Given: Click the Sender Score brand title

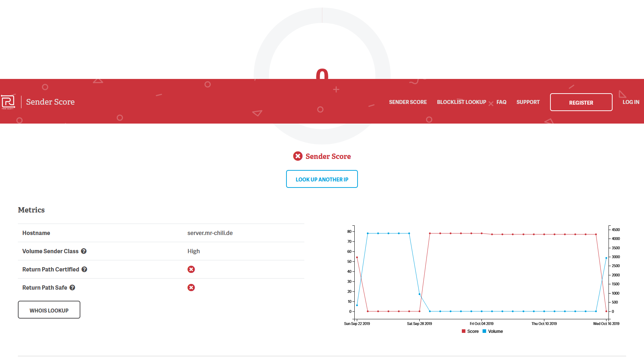Looking at the screenshot, I should 50,102.
